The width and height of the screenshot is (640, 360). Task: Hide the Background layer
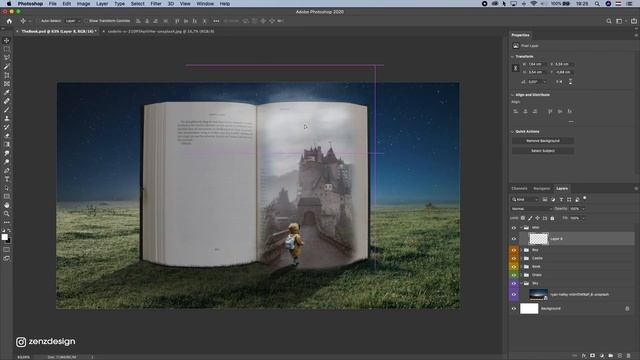coord(514,309)
